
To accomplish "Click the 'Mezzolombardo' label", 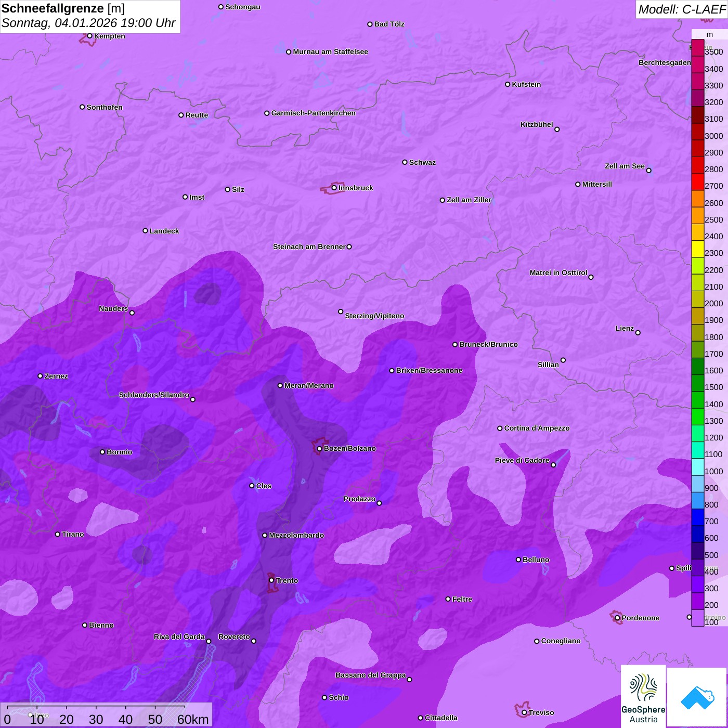I will 296,535.
